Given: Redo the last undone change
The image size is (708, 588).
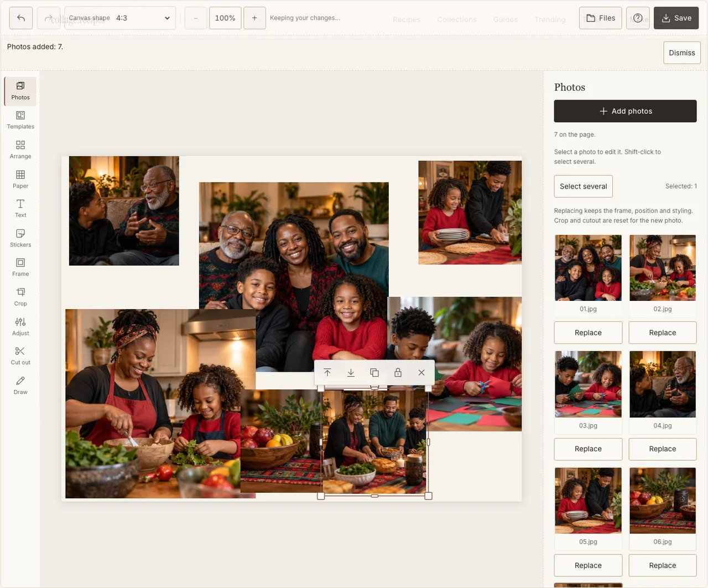Looking at the screenshot, I should (x=48, y=18).
